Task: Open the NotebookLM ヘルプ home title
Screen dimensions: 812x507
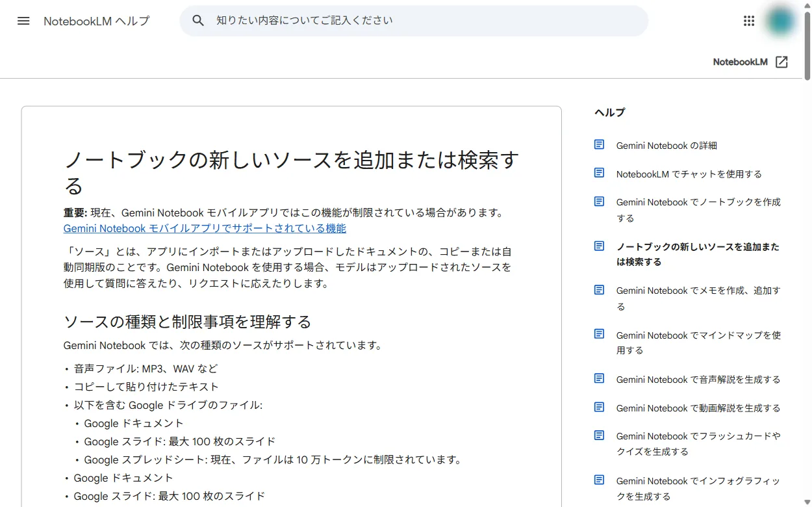Action: (96, 21)
